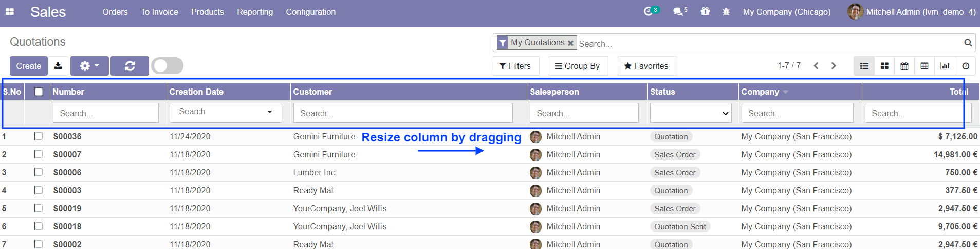Select the checkbox for quotation S00036

[x=39, y=136]
